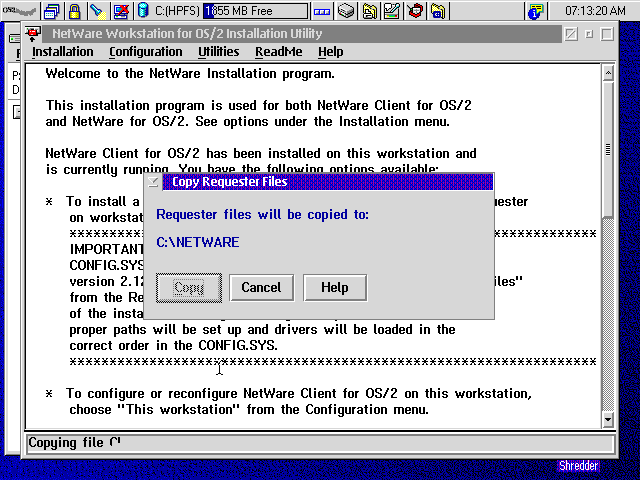The height and width of the screenshot is (480, 640).
Task: Click the blue information icon in WarpCenter
Action: coord(535,11)
